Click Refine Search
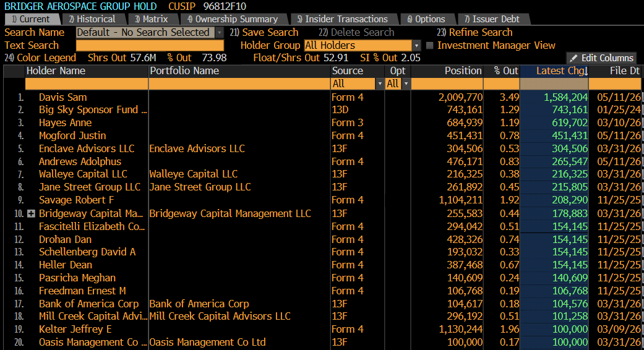644x350 pixels. pos(474,32)
